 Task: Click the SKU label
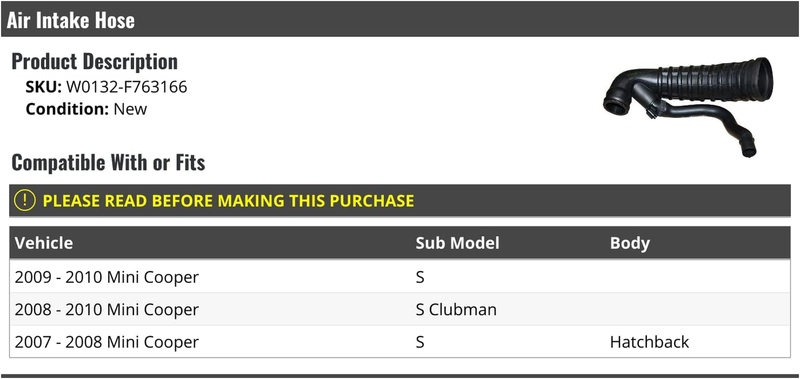43,87
